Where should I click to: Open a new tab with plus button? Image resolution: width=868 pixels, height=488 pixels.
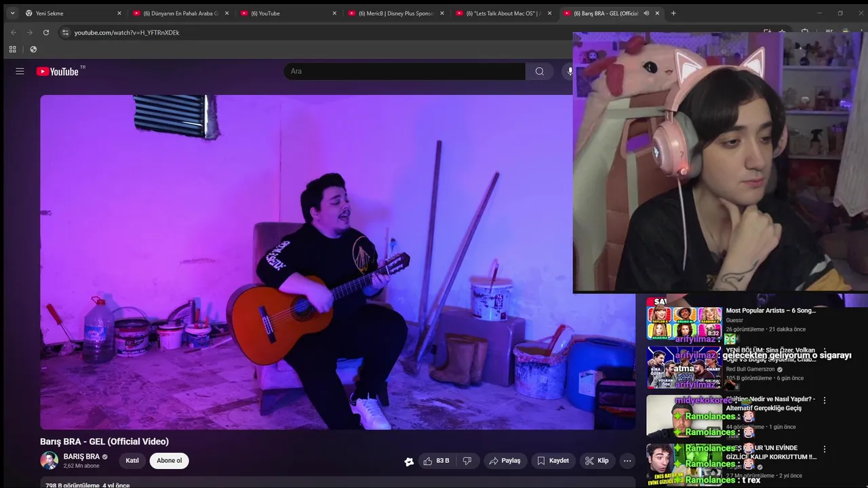point(673,13)
